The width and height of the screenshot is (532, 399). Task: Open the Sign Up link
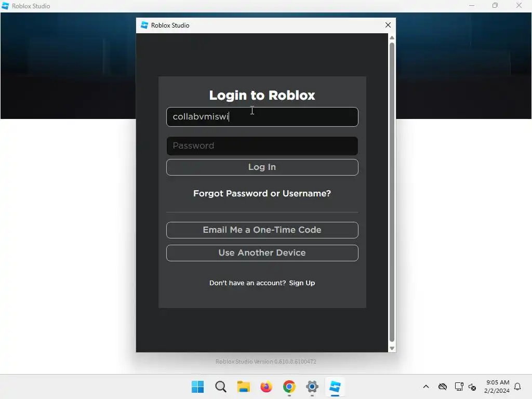302,283
